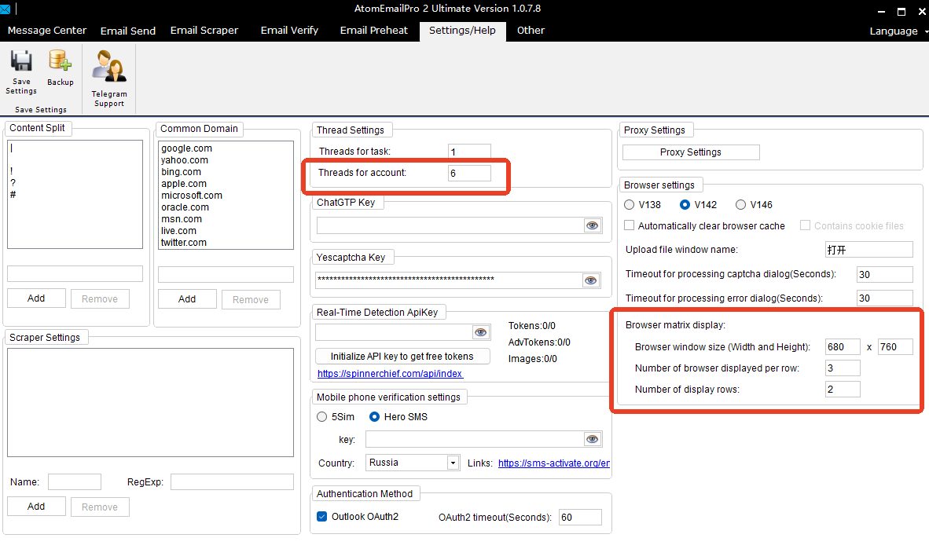Enable Automatically clear browser cache checkbox
This screenshot has height=560, width=929.
click(x=630, y=225)
